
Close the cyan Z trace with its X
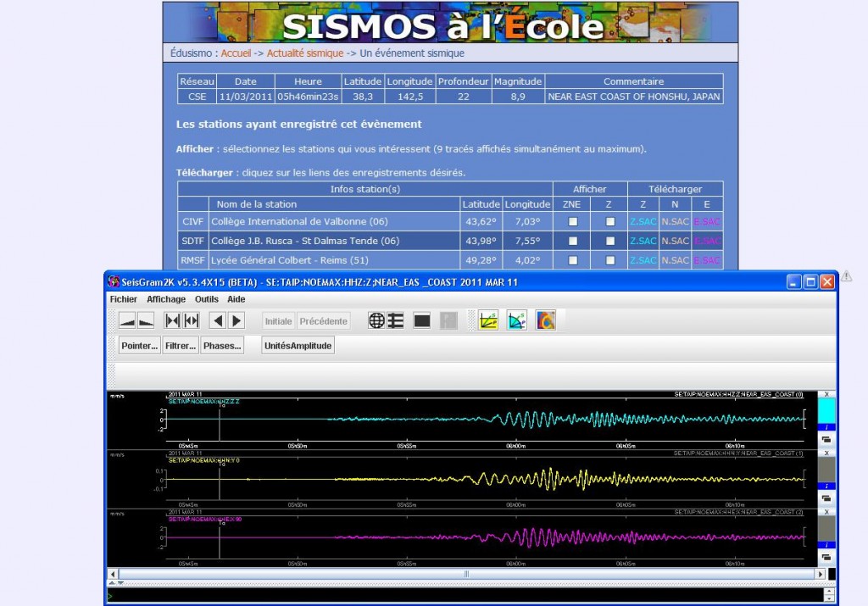(x=826, y=395)
